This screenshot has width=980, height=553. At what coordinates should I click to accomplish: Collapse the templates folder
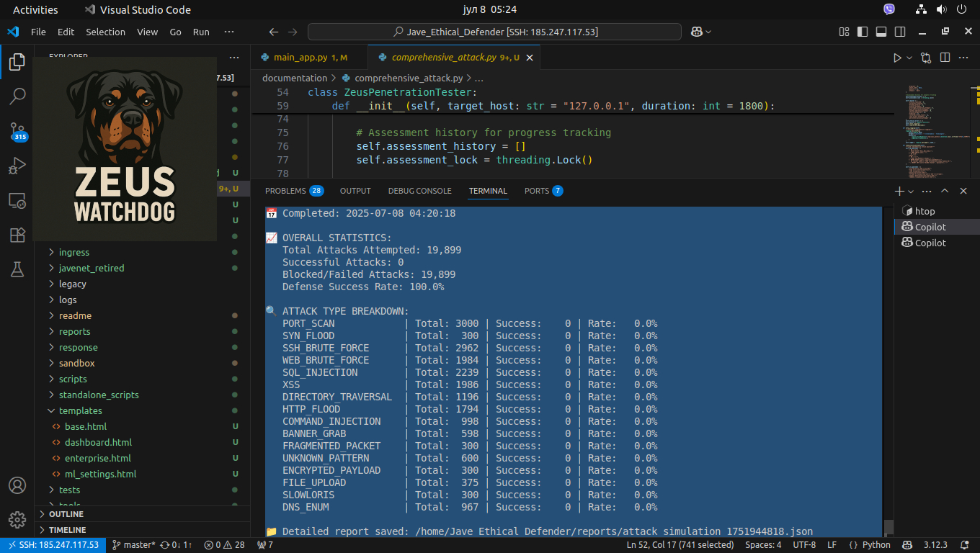[x=80, y=410]
